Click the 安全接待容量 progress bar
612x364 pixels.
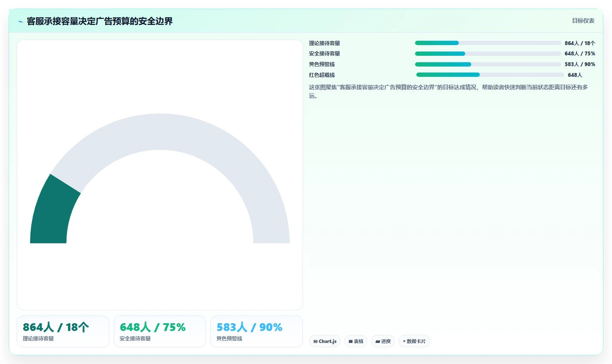tap(488, 54)
